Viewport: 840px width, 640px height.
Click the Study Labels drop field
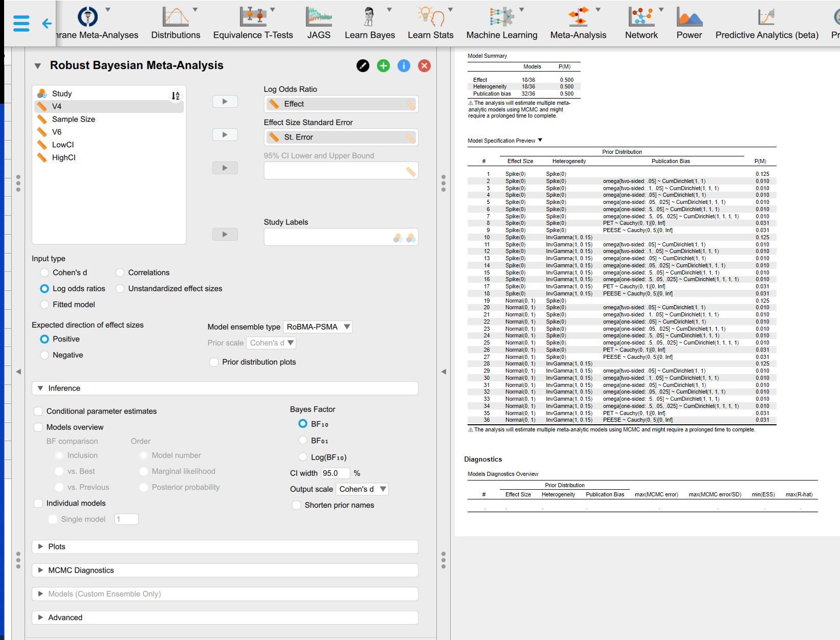[x=341, y=237]
